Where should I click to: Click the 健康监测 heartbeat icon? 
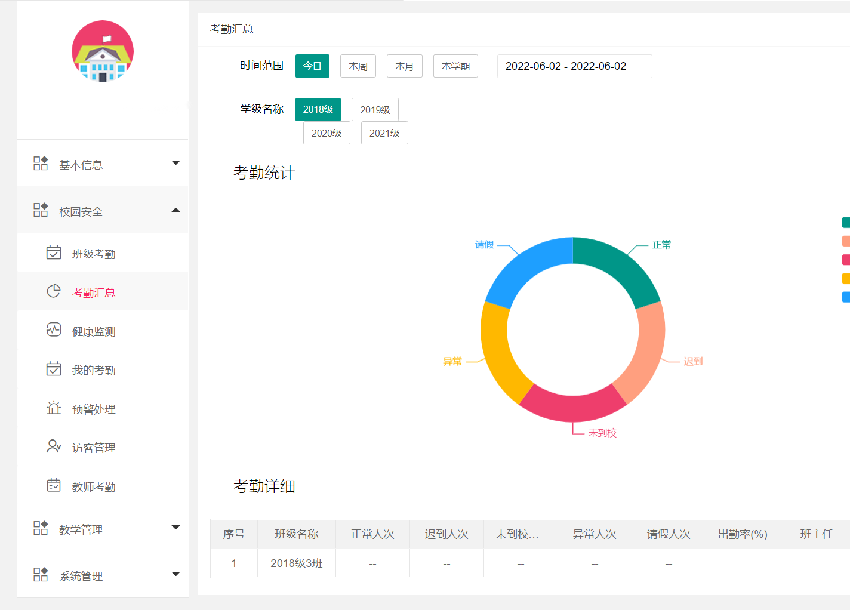(54, 330)
